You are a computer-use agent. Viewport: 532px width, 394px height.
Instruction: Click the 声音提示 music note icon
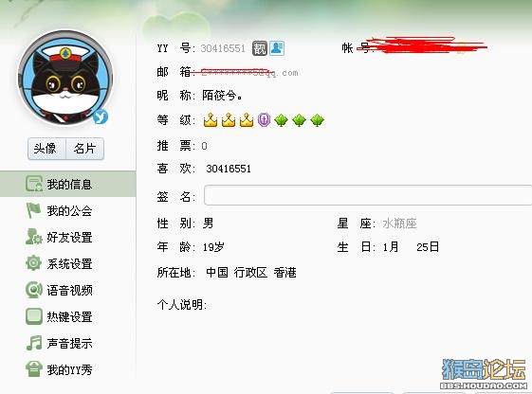[x=34, y=343]
